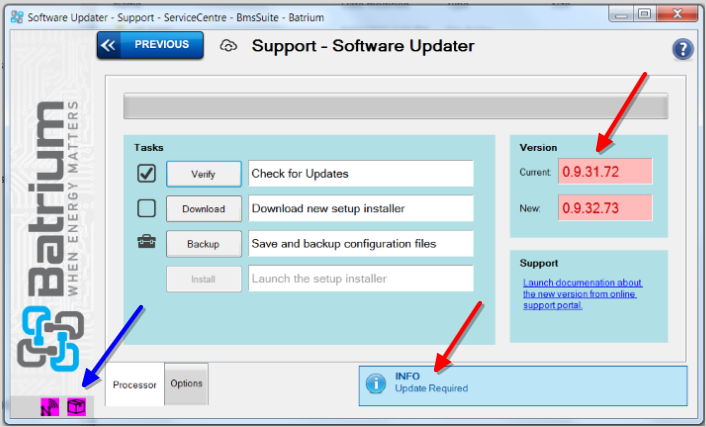
Task: Uncheck the Verify task checkbox
Action: pyautogui.click(x=146, y=173)
